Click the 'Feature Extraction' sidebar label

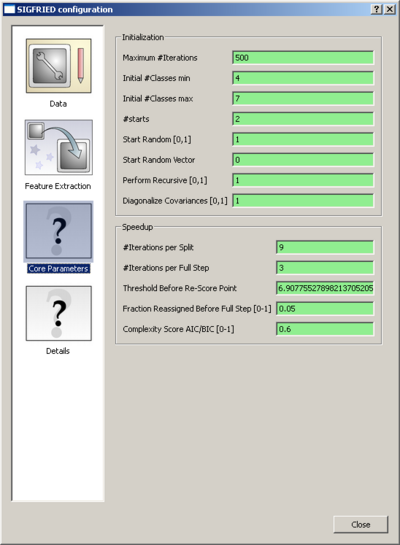pos(58,186)
